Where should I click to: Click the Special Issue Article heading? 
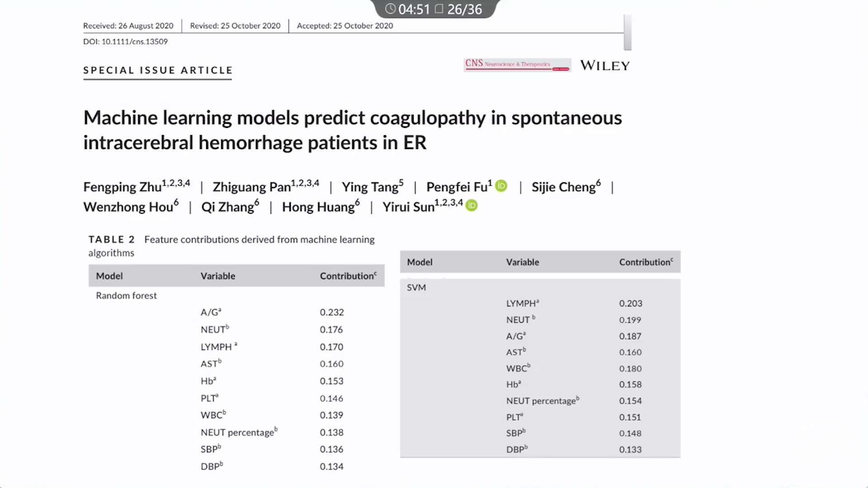(x=158, y=70)
